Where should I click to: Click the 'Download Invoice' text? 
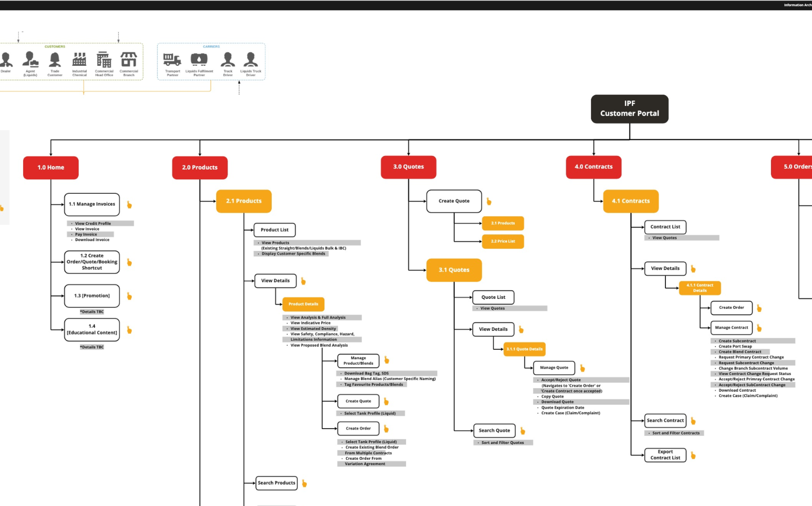click(x=92, y=240)
